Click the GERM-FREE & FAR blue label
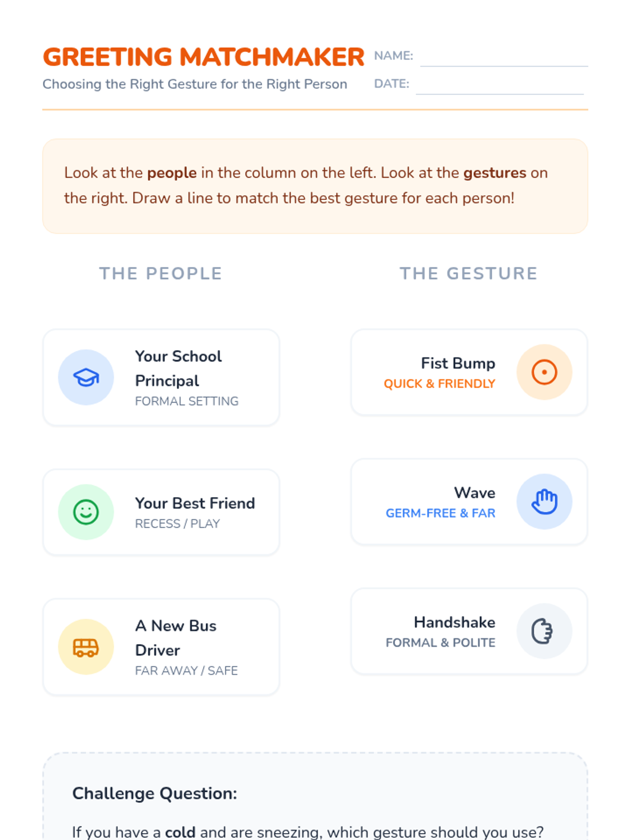 pyautogui.click(x=440, y=513)
